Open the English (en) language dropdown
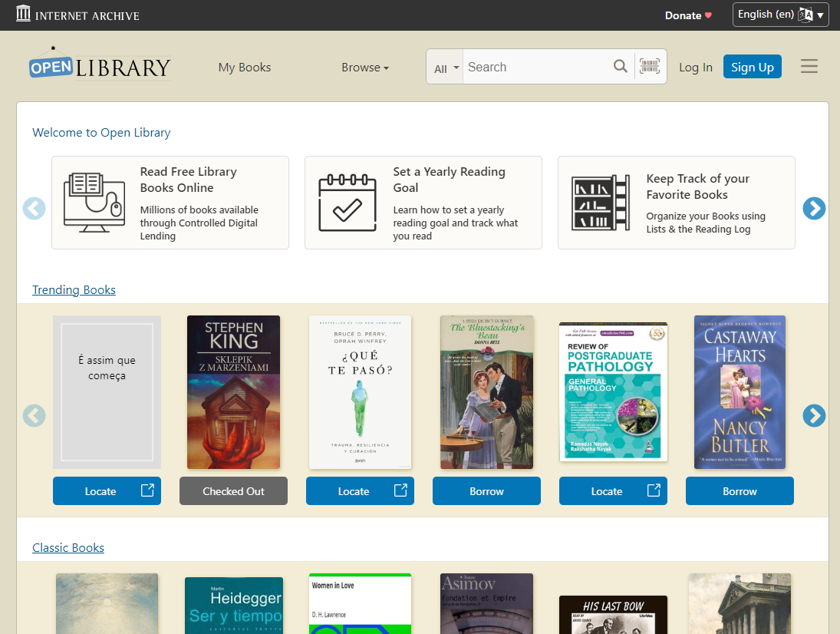This screenshot has width=840, height=634. [x=780, y=15]
